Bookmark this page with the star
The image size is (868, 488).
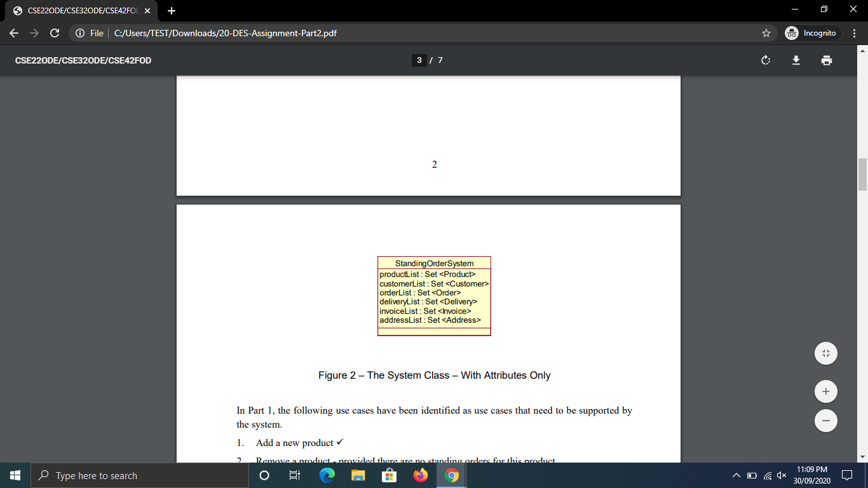(x=767, y=32)
